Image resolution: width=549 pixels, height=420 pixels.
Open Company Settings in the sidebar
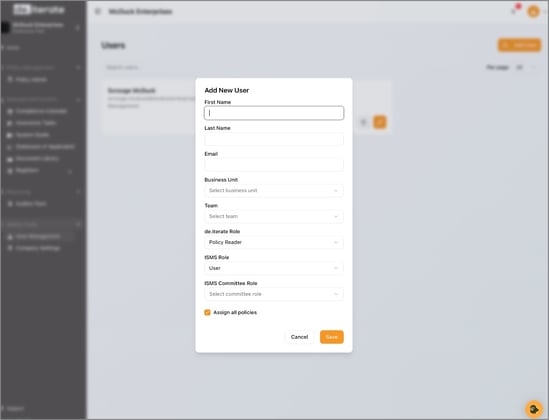38,248
